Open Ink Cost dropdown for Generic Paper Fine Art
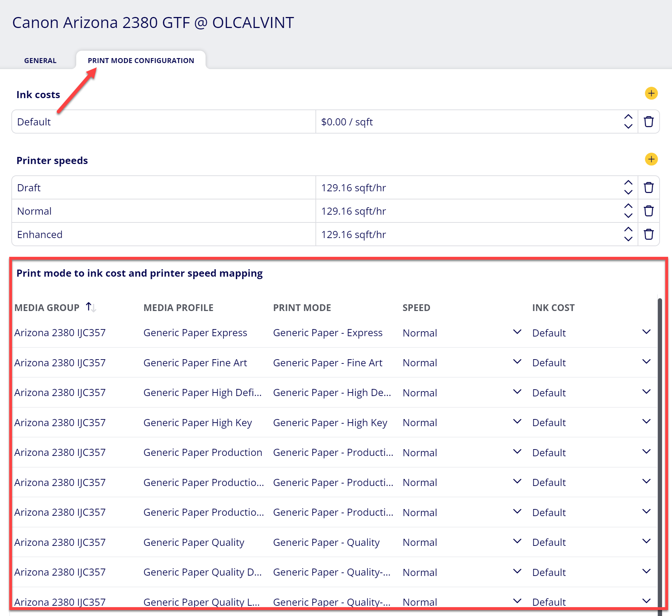This screenshot has height=616, width=672. (646, 362)
